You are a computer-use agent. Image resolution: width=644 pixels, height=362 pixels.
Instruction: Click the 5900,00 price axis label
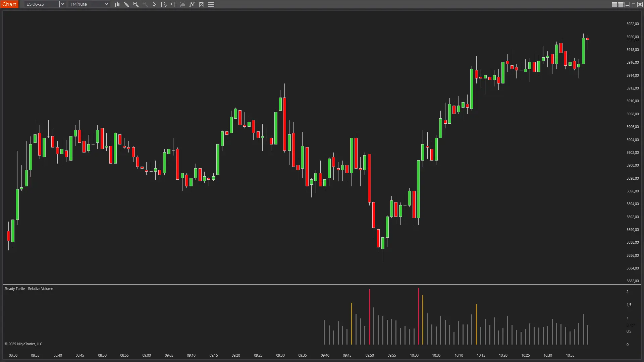[x=632, y=165]
